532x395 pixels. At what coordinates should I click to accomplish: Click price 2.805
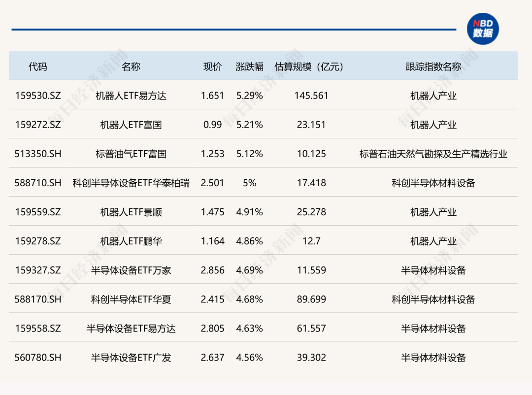point(212,329)
